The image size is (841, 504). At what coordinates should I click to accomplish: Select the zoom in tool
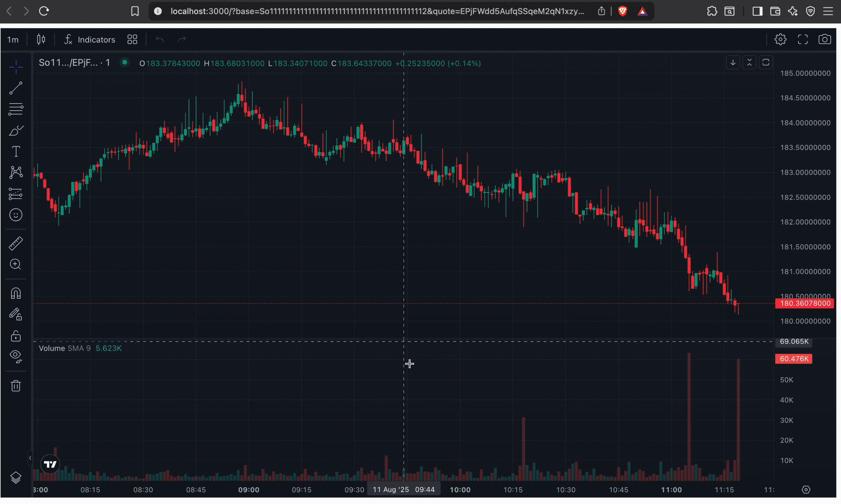click(16, 265)
